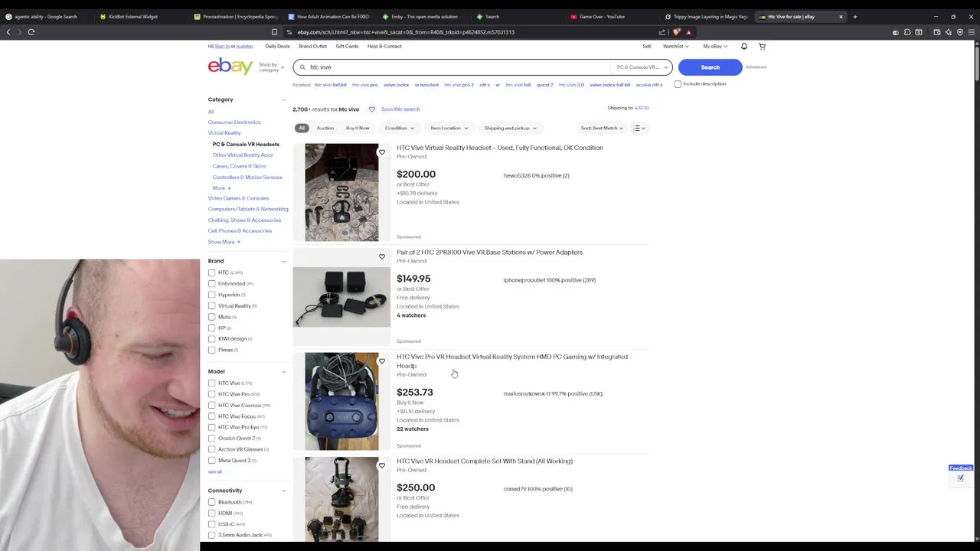Go back with the browser back arrow

[x=8, y=32]
